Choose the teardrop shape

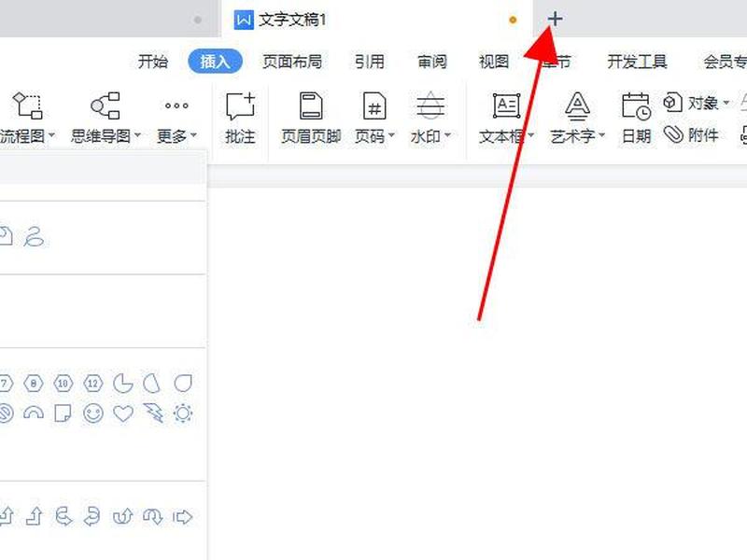[x=183, y=384]
